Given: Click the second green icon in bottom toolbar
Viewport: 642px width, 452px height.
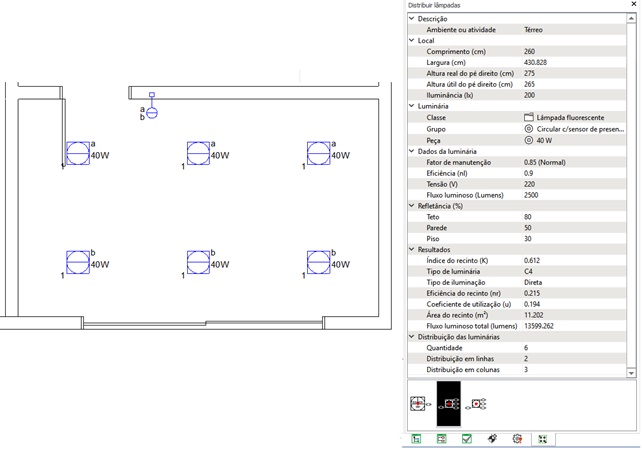Looking at the screenshot, I should [x=441, y=439].
